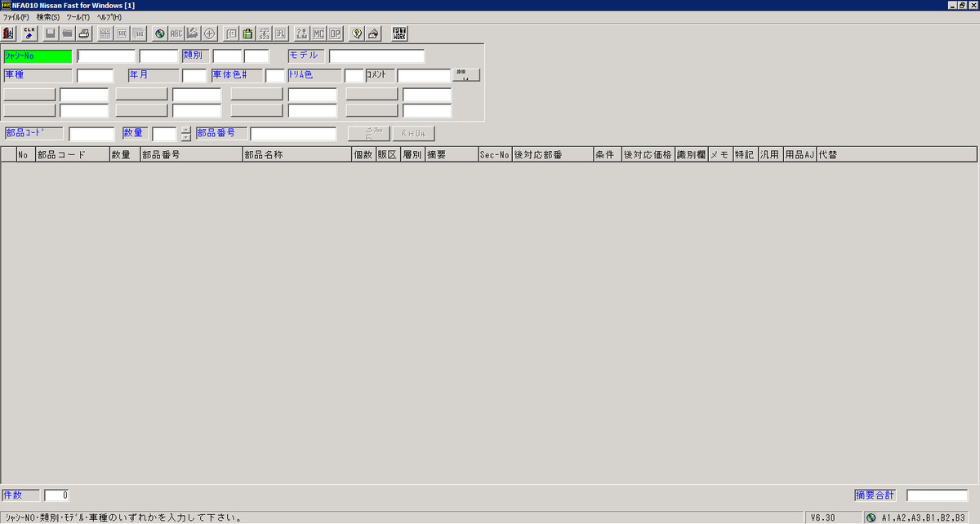Click the Sec-No column header
Screen dimensions: 980x524
495,154
